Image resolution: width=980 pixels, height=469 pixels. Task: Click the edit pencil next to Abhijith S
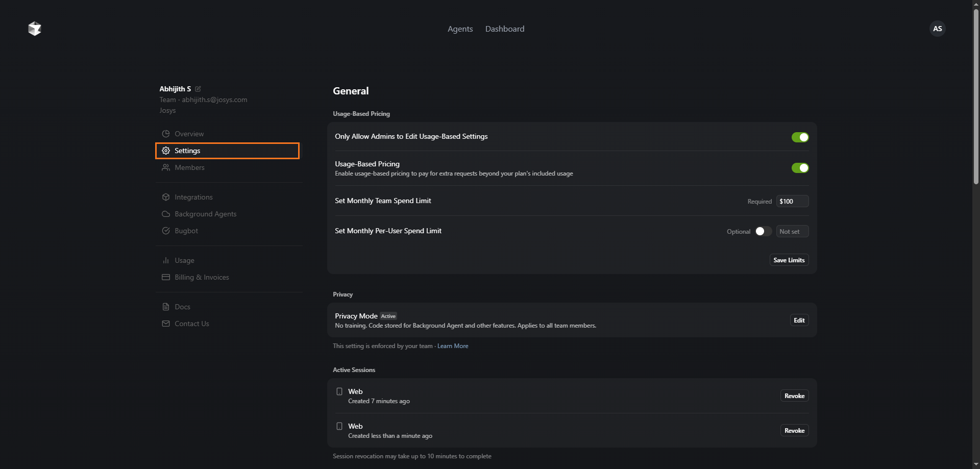(198, 89)
